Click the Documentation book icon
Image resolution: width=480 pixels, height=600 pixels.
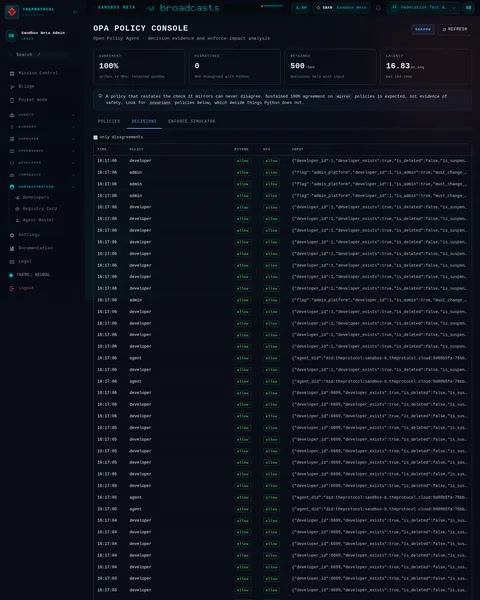[x=12, y=248]
